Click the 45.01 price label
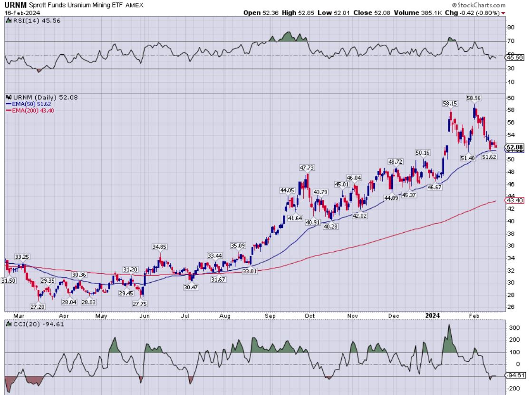The image size is (532, 395). coord(342,184)
